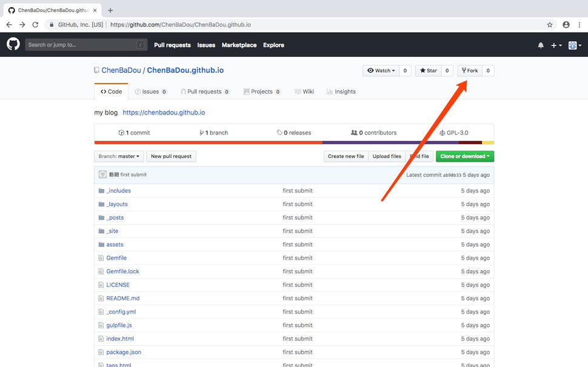View the 0 contributors link
588x367 pixels.
point(373,133)
